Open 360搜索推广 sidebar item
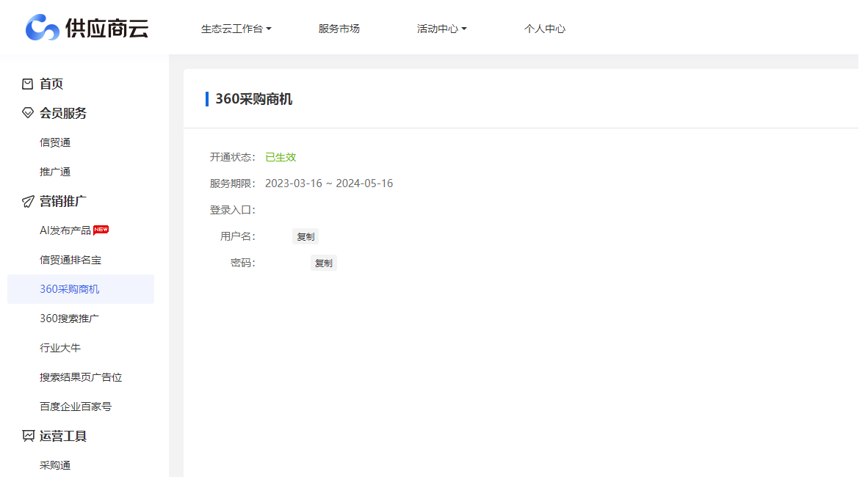 69,318
